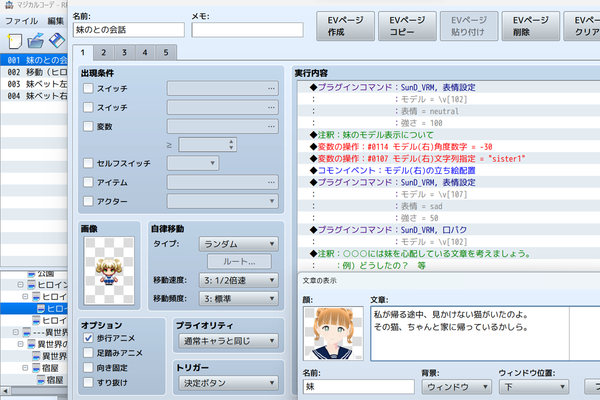This screenshot has height=400, width=600.
Task: Enable the セルフスイッチ condition checkbox
Action: point(88,163)
